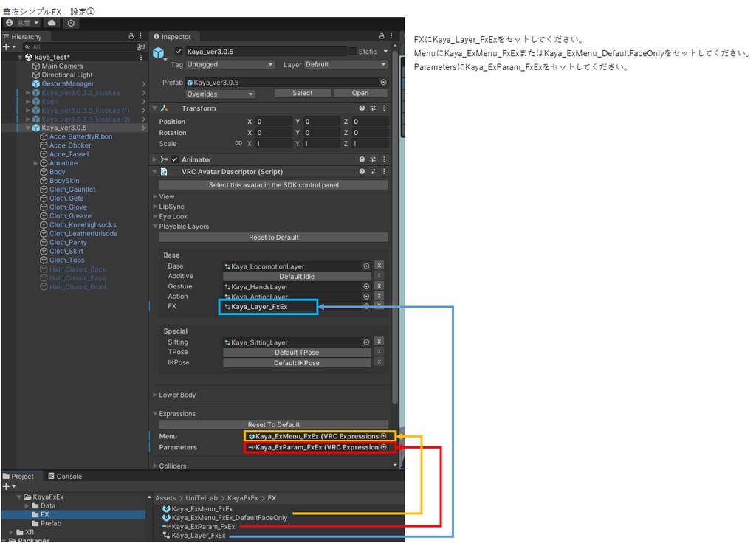This screenshot has height=546, width=756.
Task: Open the GestureManager prefab arrow
Action: tap(143, 84)
